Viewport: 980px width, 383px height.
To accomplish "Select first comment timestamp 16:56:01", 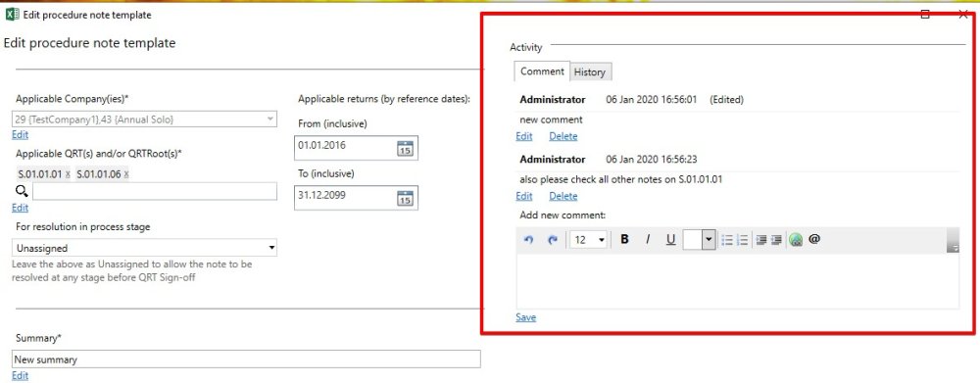I will click(652, 99).
